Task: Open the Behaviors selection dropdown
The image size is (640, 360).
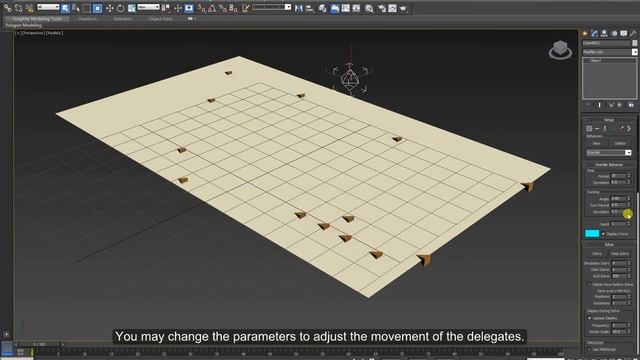Action: pos(609,153)
